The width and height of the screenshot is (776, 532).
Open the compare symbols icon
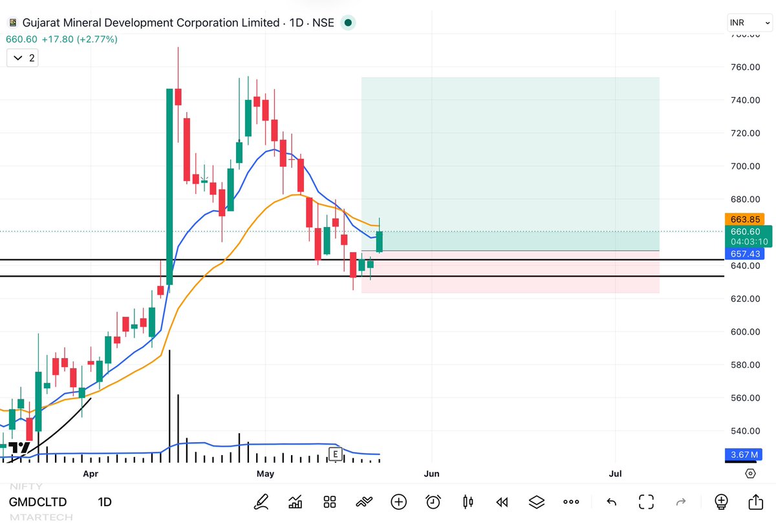click(364, 502)
